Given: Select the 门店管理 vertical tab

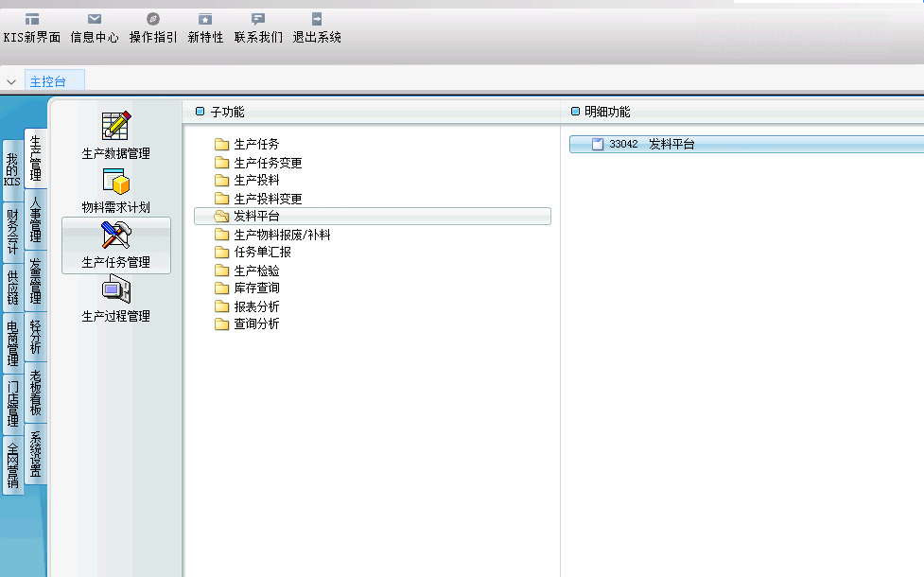Looking at the screenshot, I should tap(12, 404).
